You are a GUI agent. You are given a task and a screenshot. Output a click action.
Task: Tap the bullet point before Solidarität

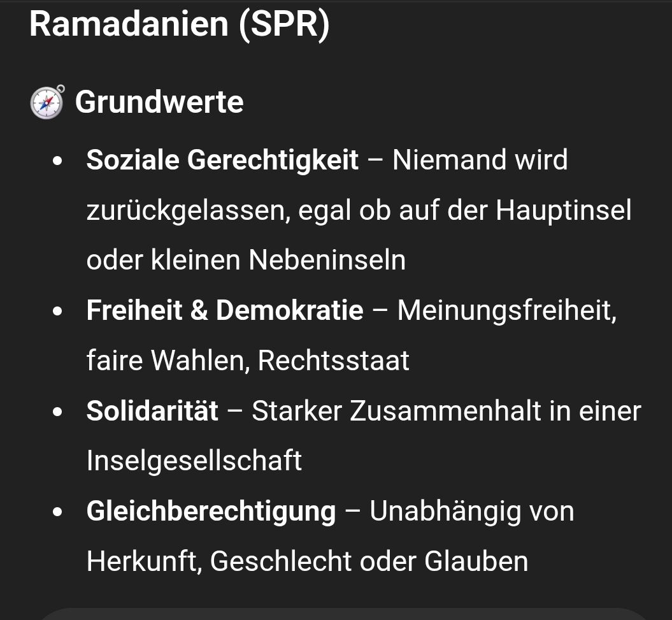pos(59,412)
